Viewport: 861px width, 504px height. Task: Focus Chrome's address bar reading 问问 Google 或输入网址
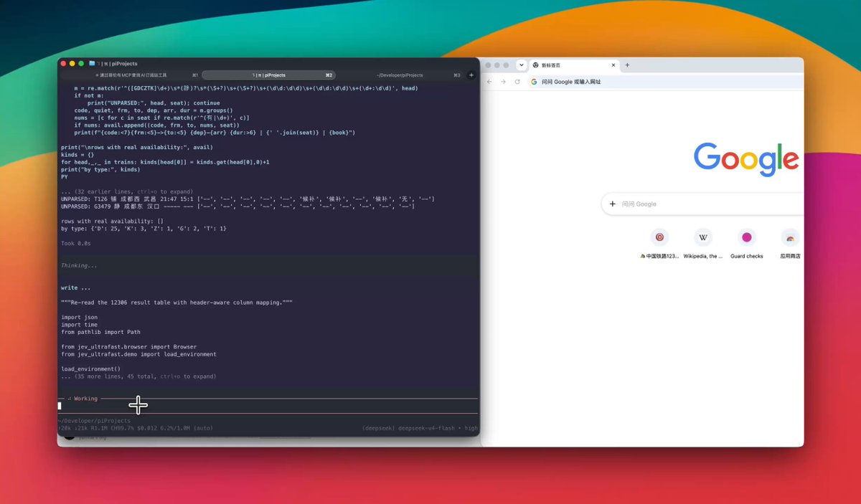(x=665, y=82)
